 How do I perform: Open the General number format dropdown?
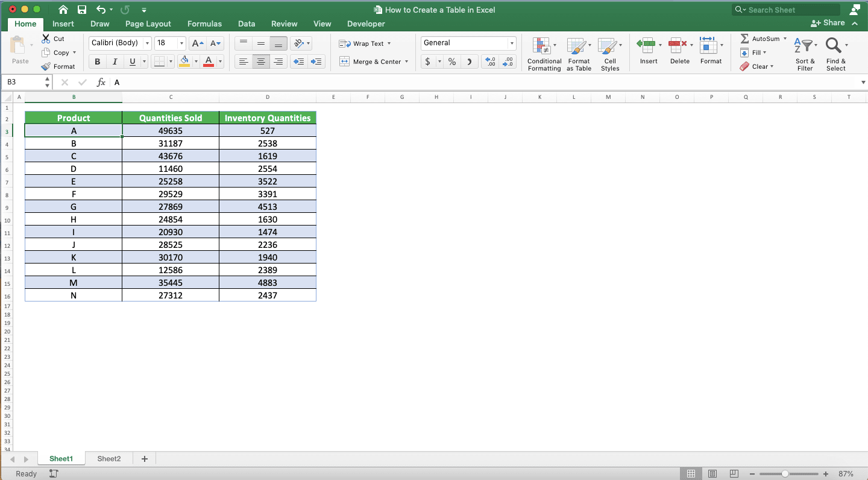click(512, 43)
